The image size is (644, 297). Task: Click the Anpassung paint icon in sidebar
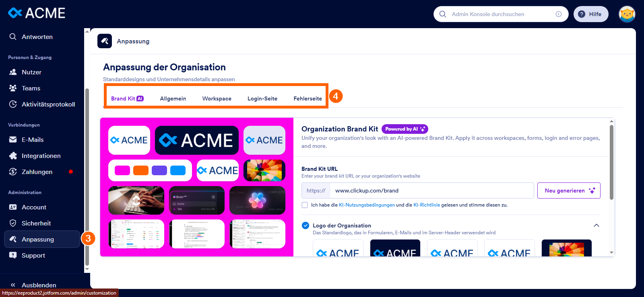click(13, 239)
